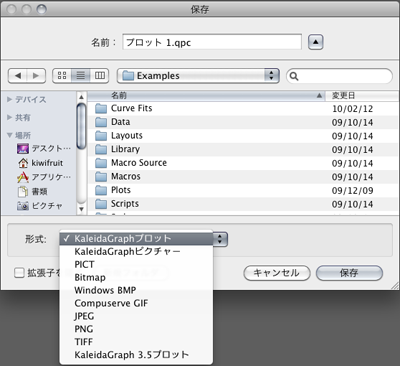Click the 保存 button

(349, 273)
